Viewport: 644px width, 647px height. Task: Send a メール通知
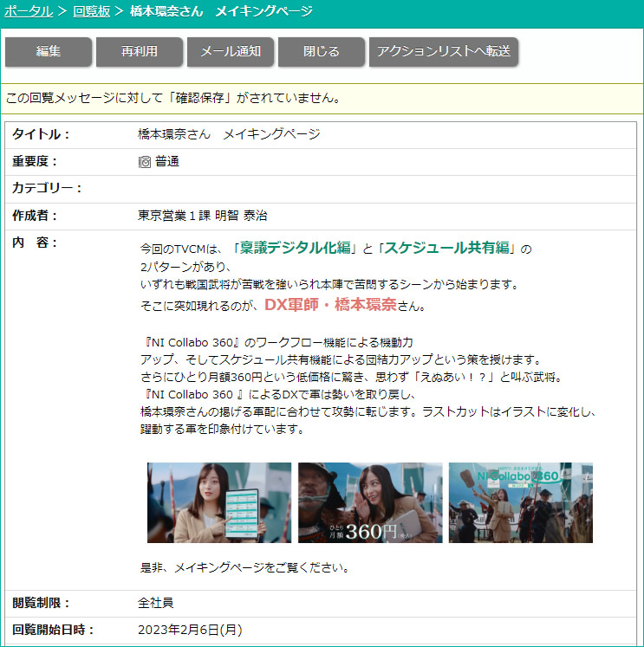point(231,51)
